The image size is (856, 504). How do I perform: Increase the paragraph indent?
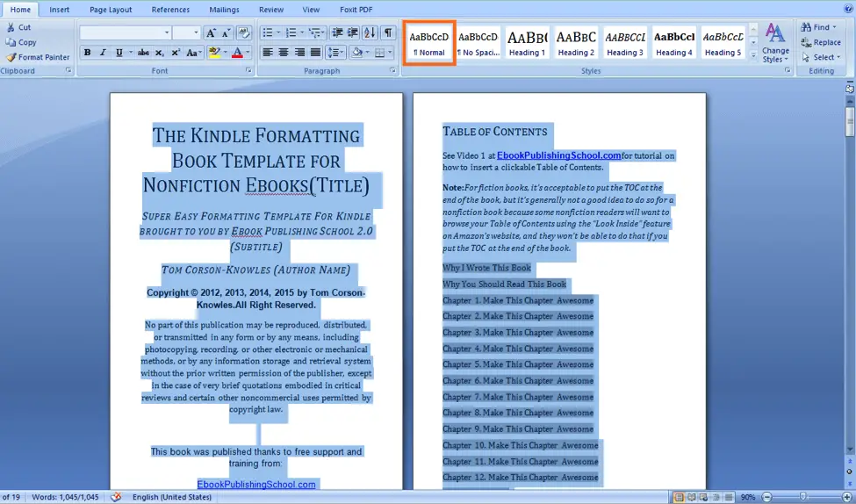click(x=353, y=33)
